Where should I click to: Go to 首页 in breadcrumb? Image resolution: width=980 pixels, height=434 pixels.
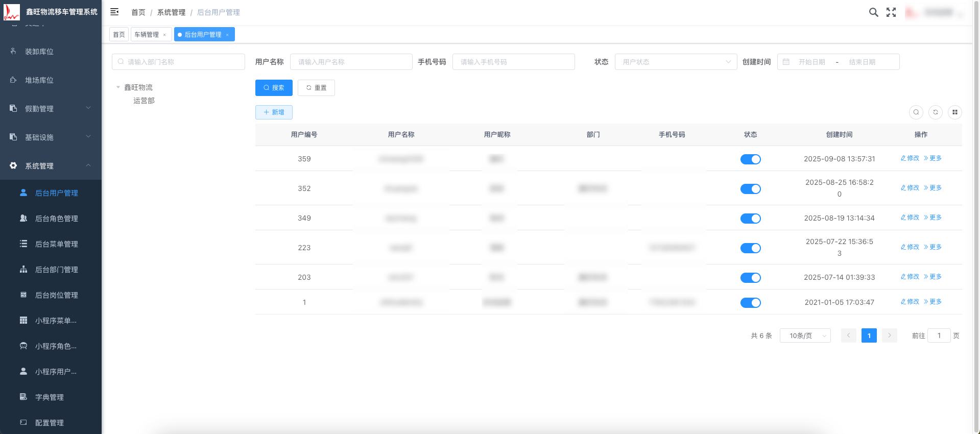[138, 12]
